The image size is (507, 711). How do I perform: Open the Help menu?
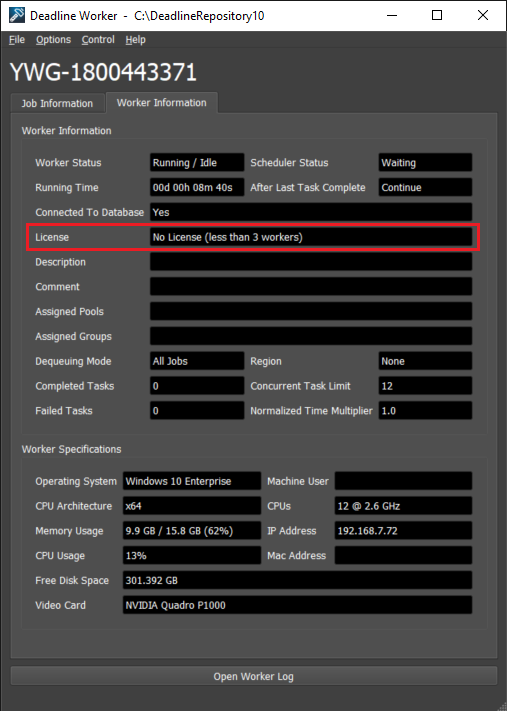point(136,40)
